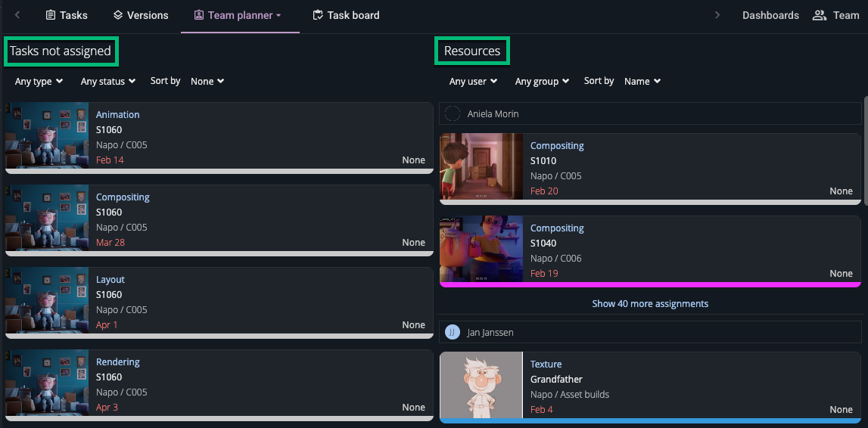Screen dimensions: 868x428
Task: Open the Any user filter dropdown
Action: click(473, 81)
